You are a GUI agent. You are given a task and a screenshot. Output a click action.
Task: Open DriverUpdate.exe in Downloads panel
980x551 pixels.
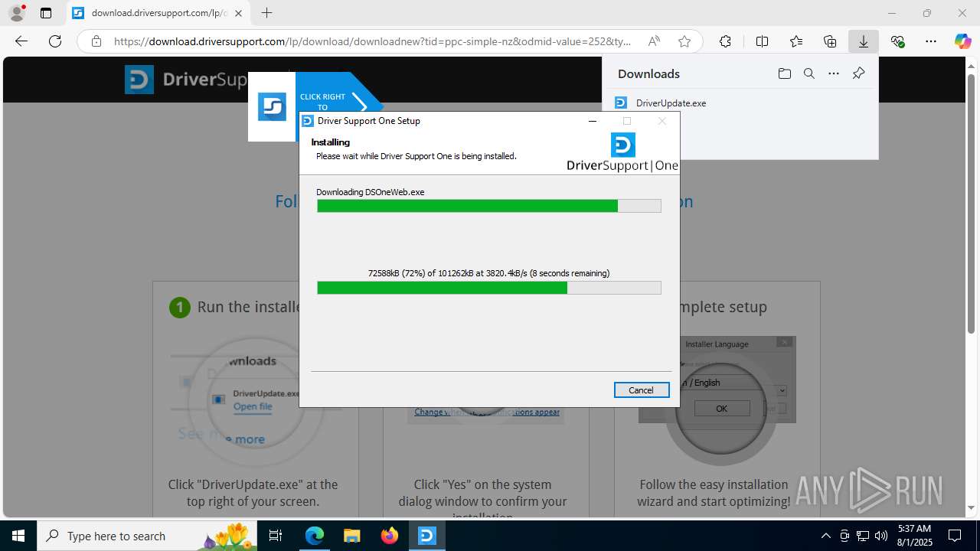(671, 103)
